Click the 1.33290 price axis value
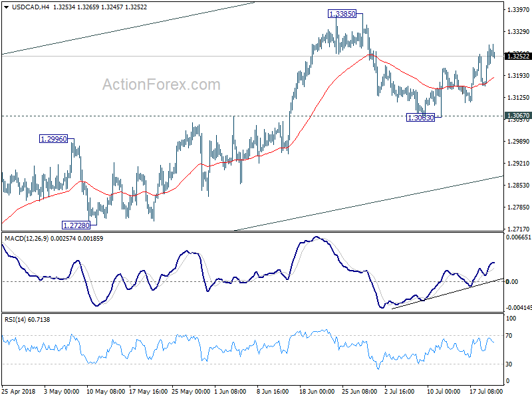The image size is (532, 399). 518,31
